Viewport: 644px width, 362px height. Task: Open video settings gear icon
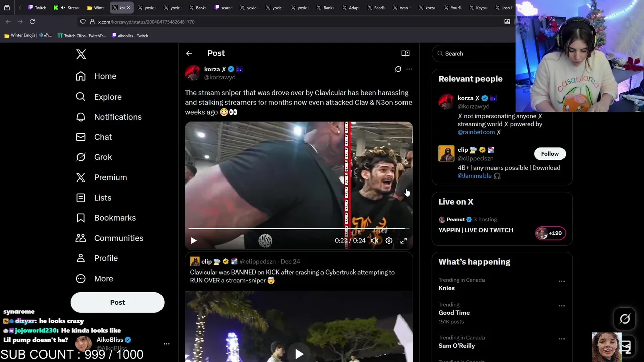[x=389, y=241]
